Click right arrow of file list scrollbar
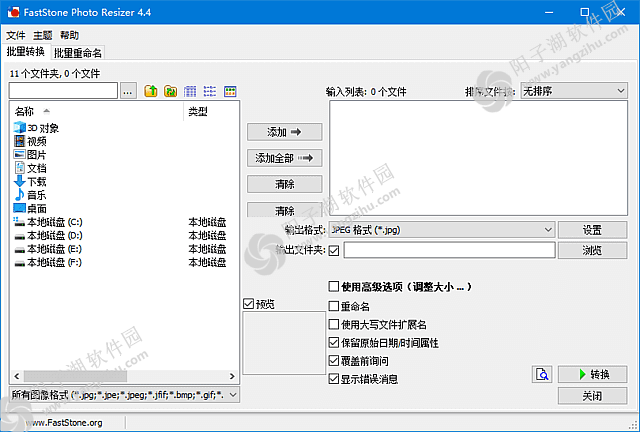This screenshot has width=640, height=432. click(232, 376)
